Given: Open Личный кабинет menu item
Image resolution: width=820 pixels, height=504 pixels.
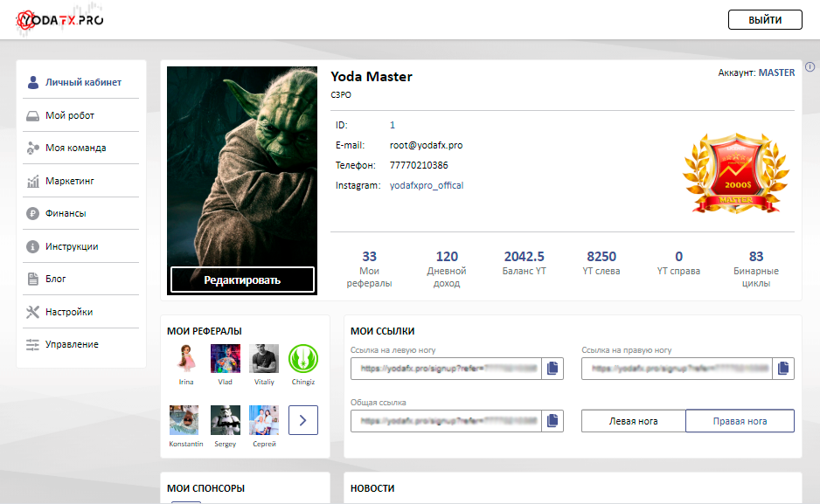Looking at the screenshot, I should click(81, 82).
